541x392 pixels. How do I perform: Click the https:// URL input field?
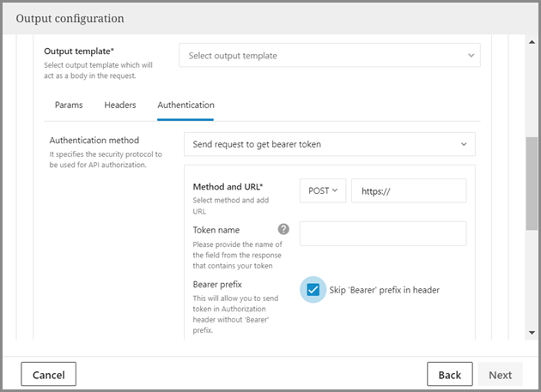409,190
